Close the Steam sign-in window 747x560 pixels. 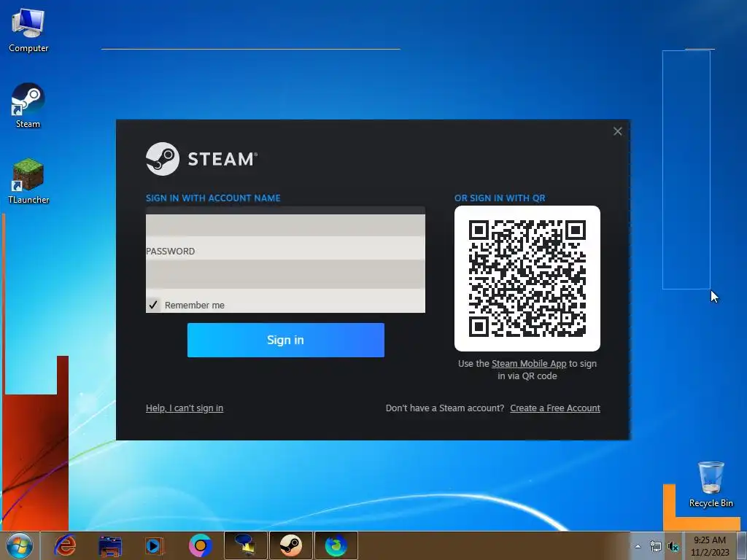[617, 131]
